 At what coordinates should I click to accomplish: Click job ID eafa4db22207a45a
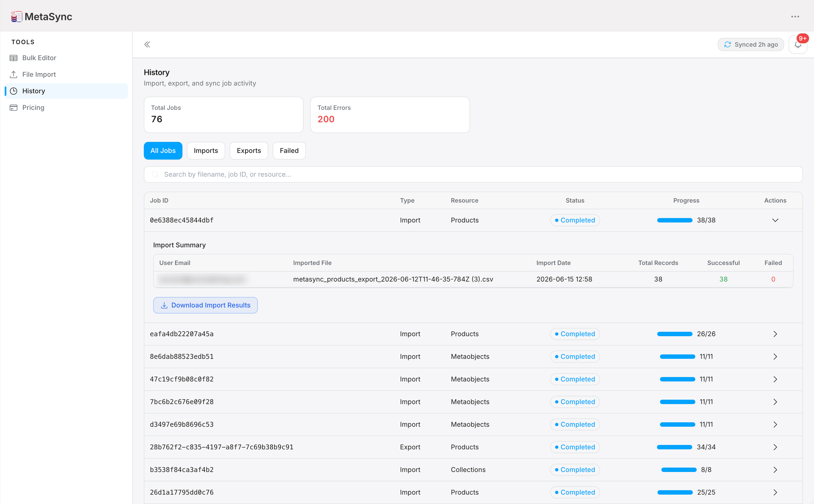(182, 334)
